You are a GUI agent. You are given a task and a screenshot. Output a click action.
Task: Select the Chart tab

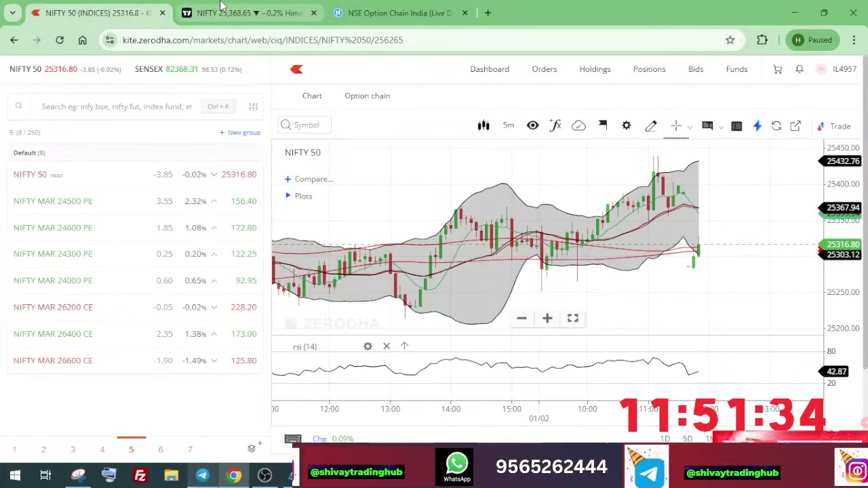pyautogui.click(x=312, y=96)
